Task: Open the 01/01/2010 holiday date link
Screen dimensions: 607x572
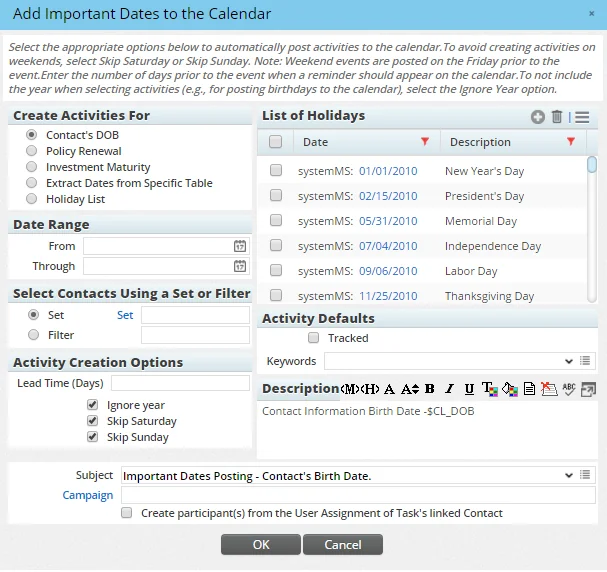Action: point(388,171)
